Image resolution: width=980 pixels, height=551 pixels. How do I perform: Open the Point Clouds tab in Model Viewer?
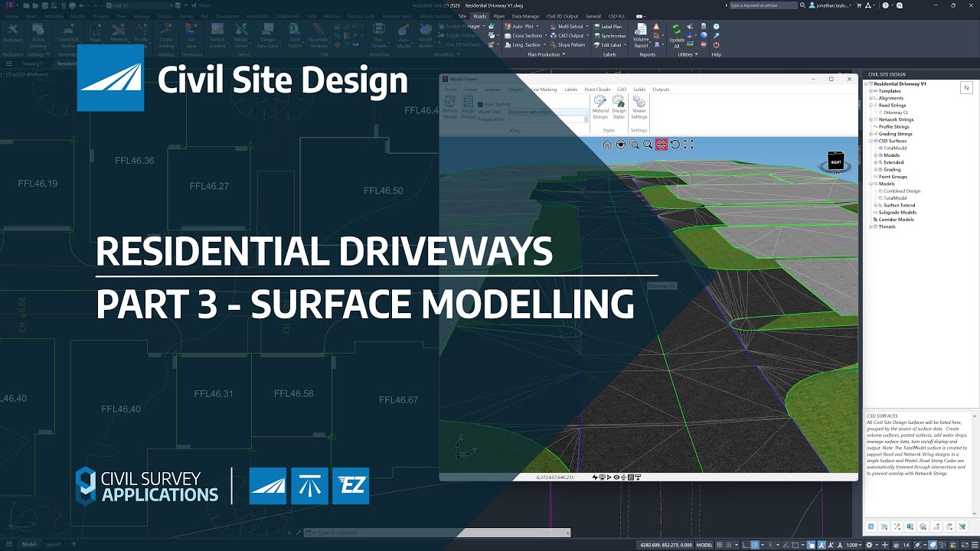pos(597,90)
